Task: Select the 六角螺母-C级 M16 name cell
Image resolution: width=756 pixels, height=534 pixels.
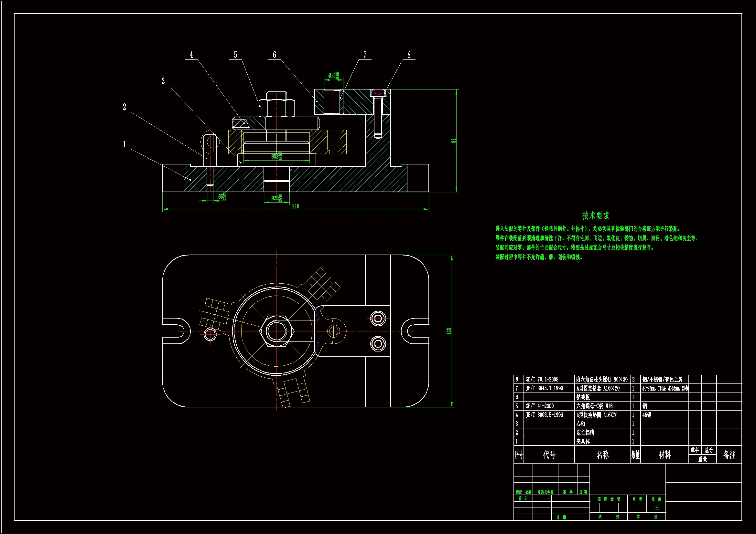Action: [594, 406]
